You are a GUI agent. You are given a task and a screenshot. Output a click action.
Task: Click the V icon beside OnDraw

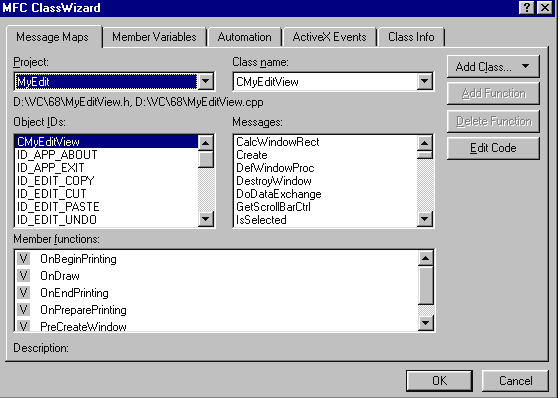coord(24,276)
